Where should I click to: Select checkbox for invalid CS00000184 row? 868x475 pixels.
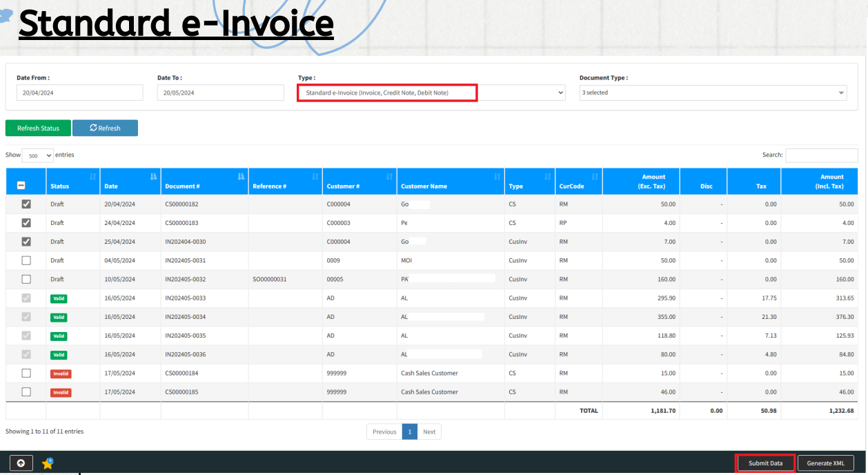[26, 373]
